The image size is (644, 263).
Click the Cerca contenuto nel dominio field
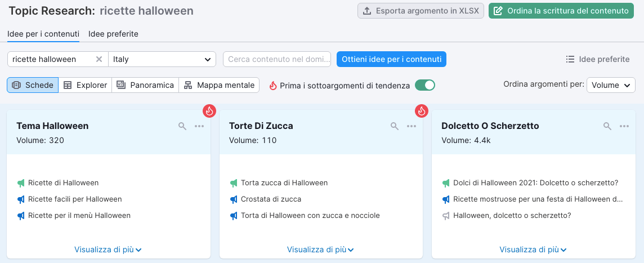click(x=277, y=59)
